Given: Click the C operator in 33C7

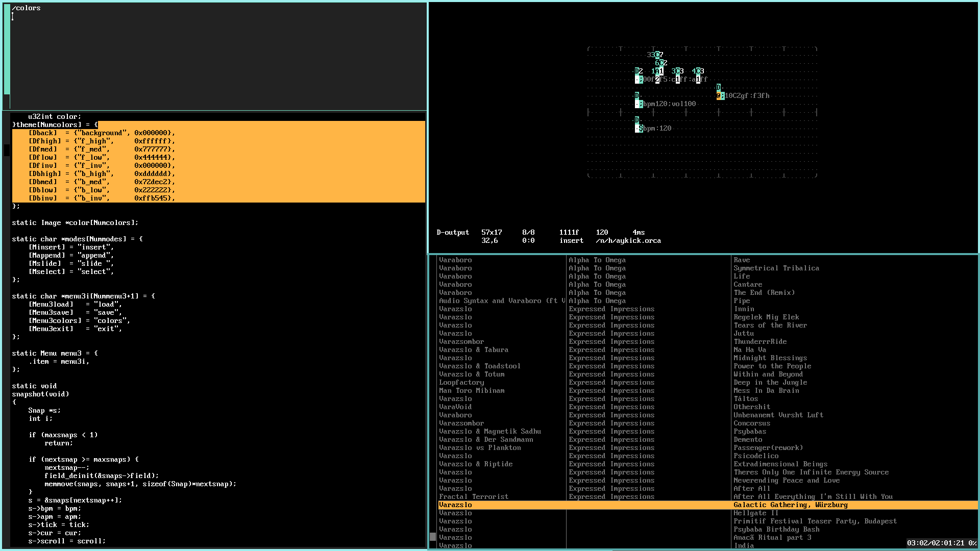Looking at the screenshot, I should (x=657, y=55).
